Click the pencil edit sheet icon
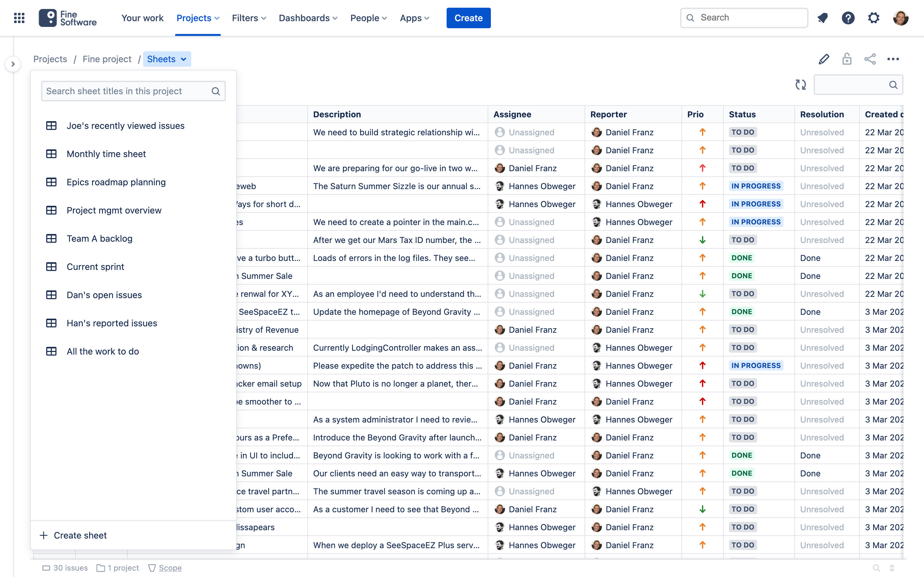This screenshot has height=577, width=924. tap(824, 59)
